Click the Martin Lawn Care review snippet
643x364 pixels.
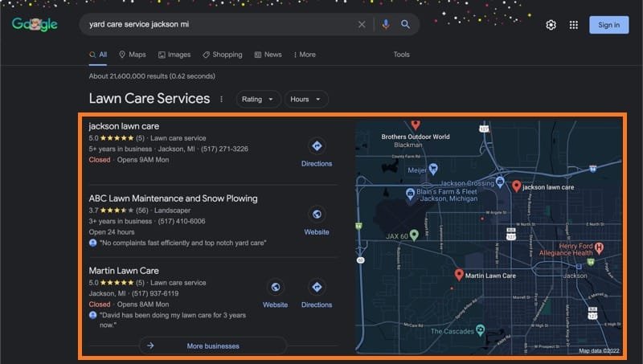pos(173,320)
